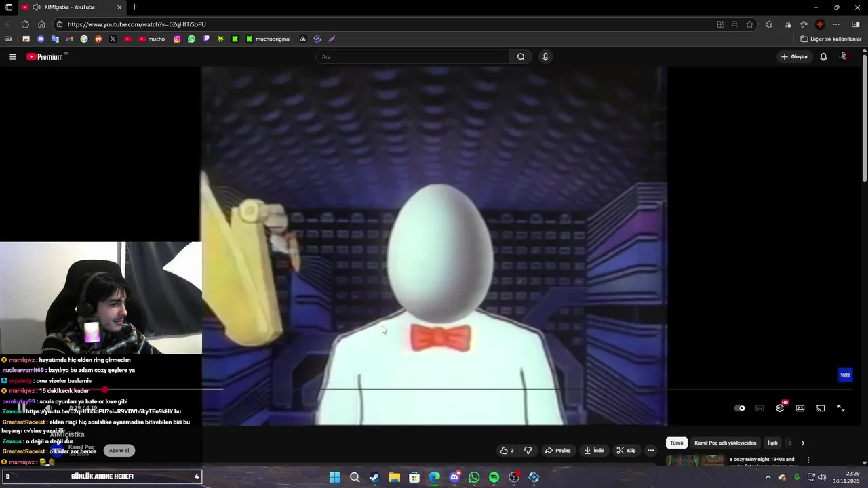Open the muchooriginal Kick bookmark
This screenshot has height=488, width=868.
point(268,39)
